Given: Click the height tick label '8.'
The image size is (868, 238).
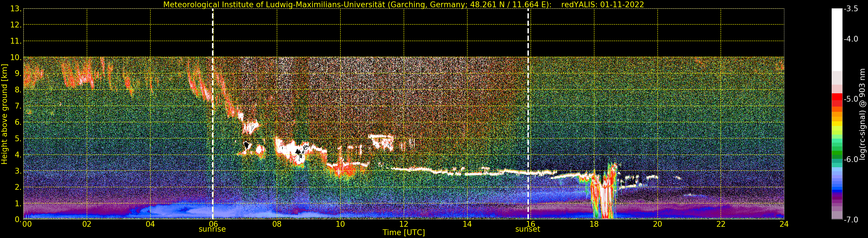Looking at the screenshot, I should click(x=18, y=90).
